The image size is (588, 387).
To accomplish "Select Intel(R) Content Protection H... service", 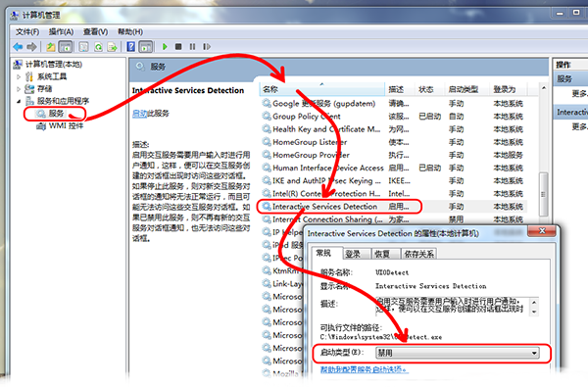I will (394, 194).
